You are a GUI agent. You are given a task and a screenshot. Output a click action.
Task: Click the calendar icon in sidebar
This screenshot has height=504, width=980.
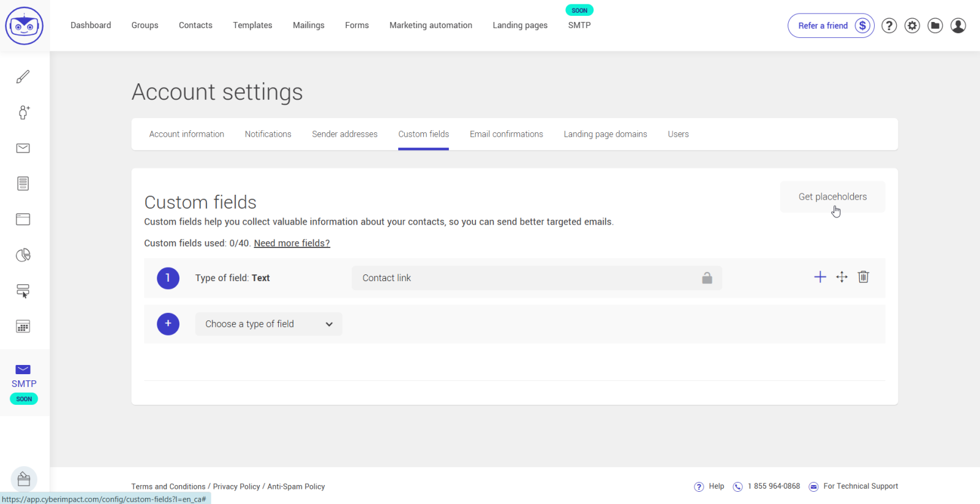[23, 326]
